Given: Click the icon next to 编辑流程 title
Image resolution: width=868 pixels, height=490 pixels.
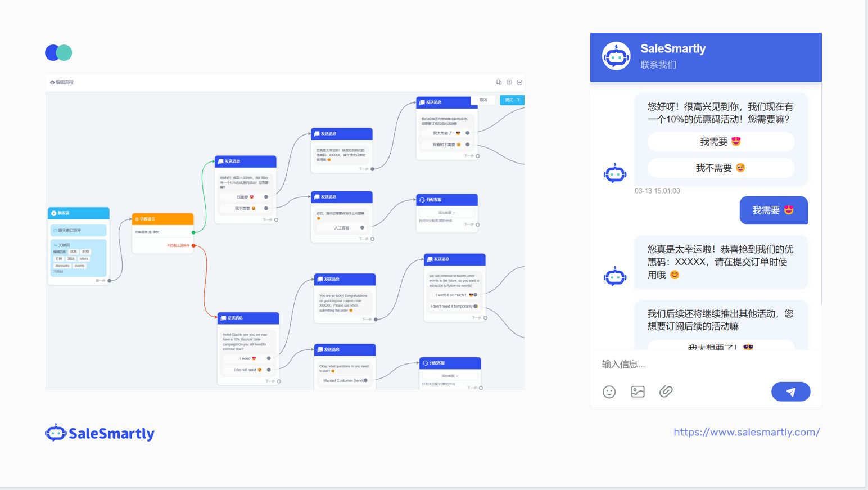Looking at the screenshot, I should point(52,82).
